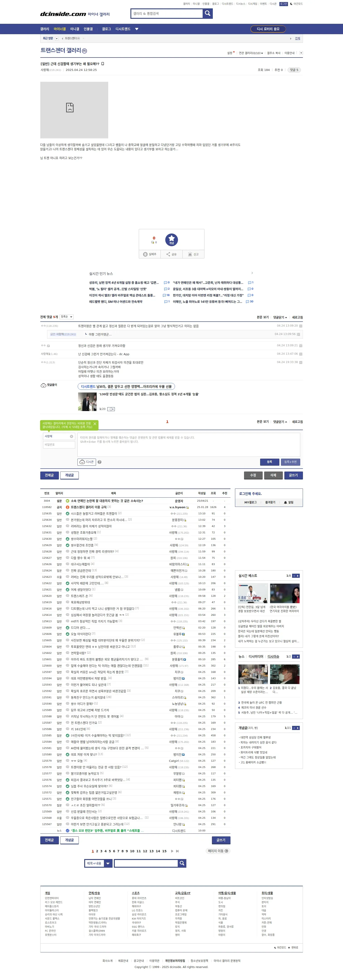Click the 페이지 이동 button

[x=218, y=851]
